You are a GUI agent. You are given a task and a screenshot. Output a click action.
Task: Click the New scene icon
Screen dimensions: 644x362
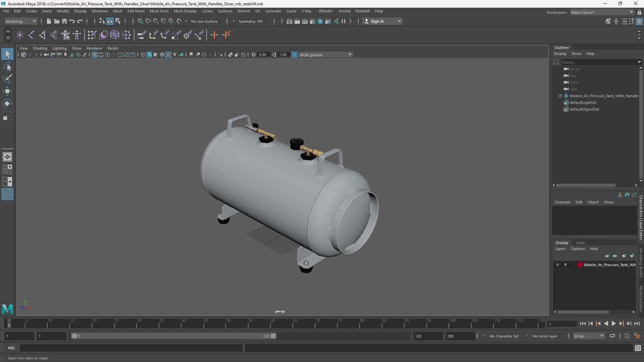(49, 21)
